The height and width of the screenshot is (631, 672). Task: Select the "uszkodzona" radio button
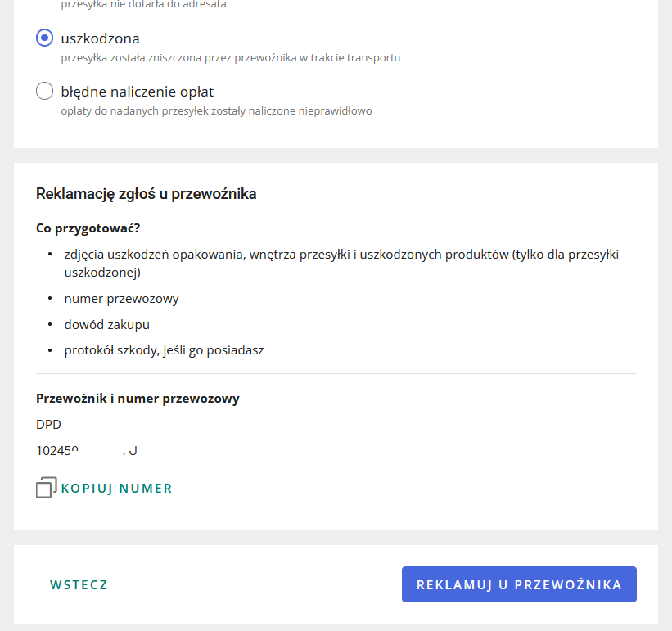45,38
